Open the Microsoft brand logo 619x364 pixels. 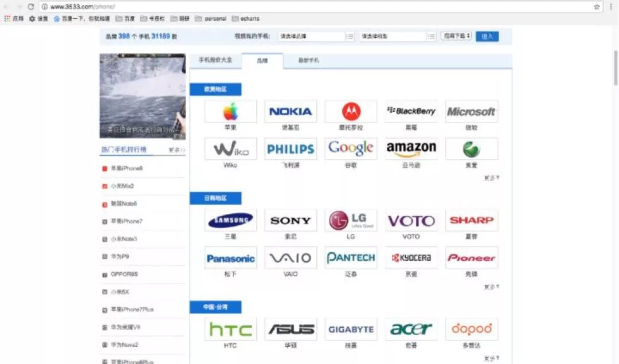click(x=471, y=111)
